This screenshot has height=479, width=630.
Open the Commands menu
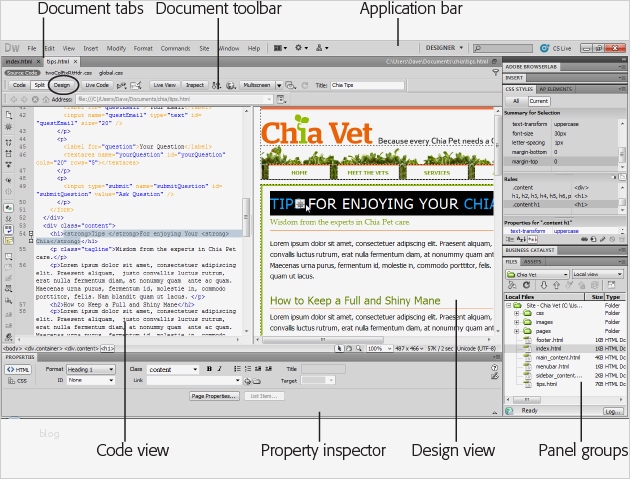click(175, 48)
